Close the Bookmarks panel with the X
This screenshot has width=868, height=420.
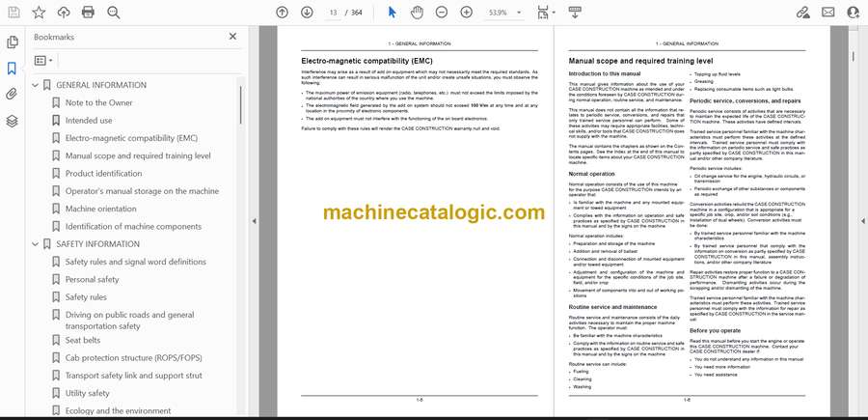click(233, 37)
